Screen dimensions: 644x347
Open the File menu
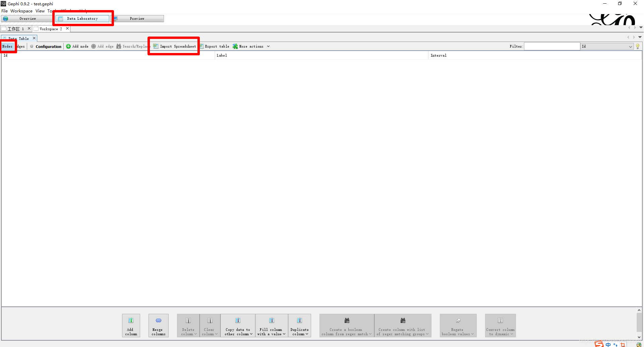coord(4,11)
